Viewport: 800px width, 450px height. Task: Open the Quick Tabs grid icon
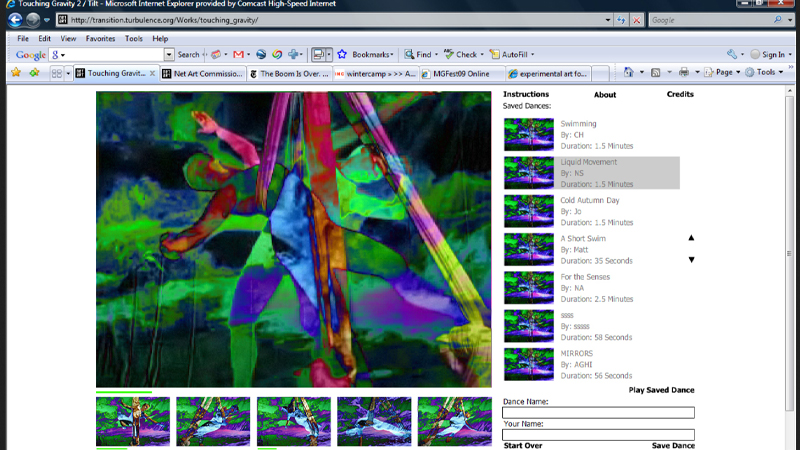pos(57,73)
